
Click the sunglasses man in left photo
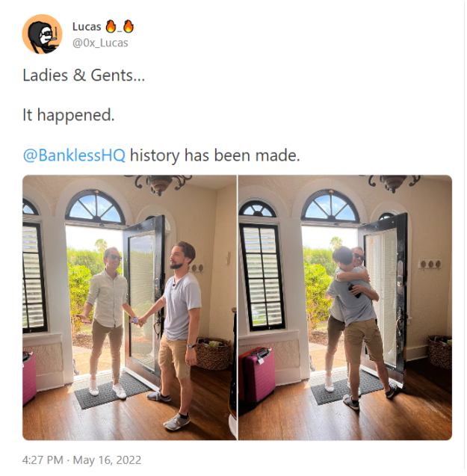pyautogui.click(x=105, y=322)
